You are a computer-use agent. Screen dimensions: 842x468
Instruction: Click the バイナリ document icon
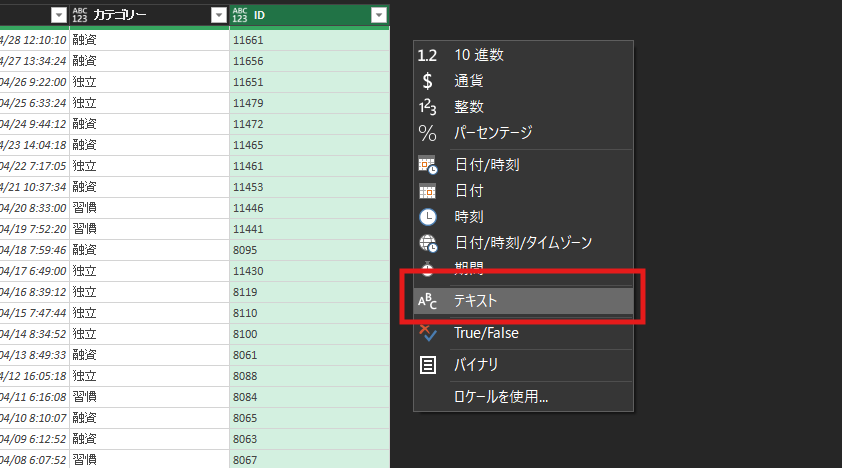427,365
